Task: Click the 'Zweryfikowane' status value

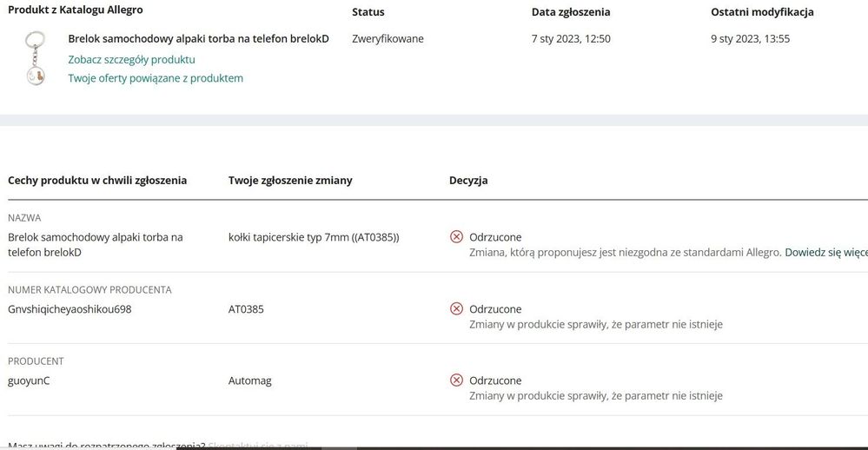Action: pyautogui.click(x=388, y=39)
